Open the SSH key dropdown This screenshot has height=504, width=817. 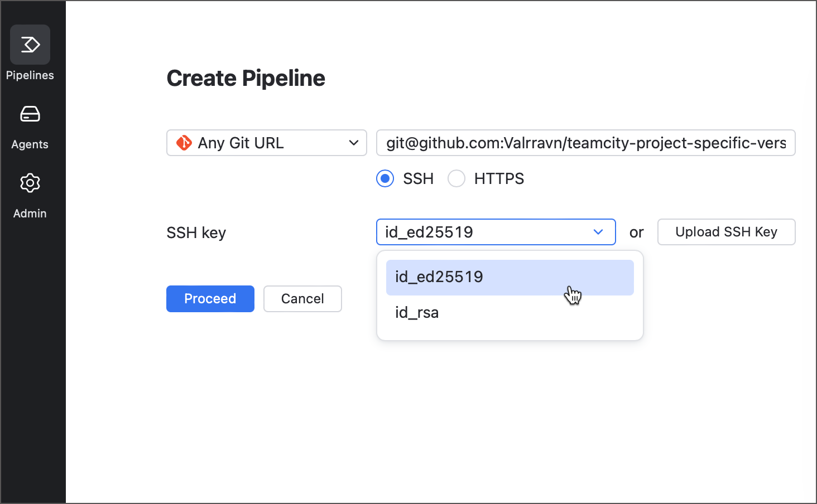click(496, 232)
